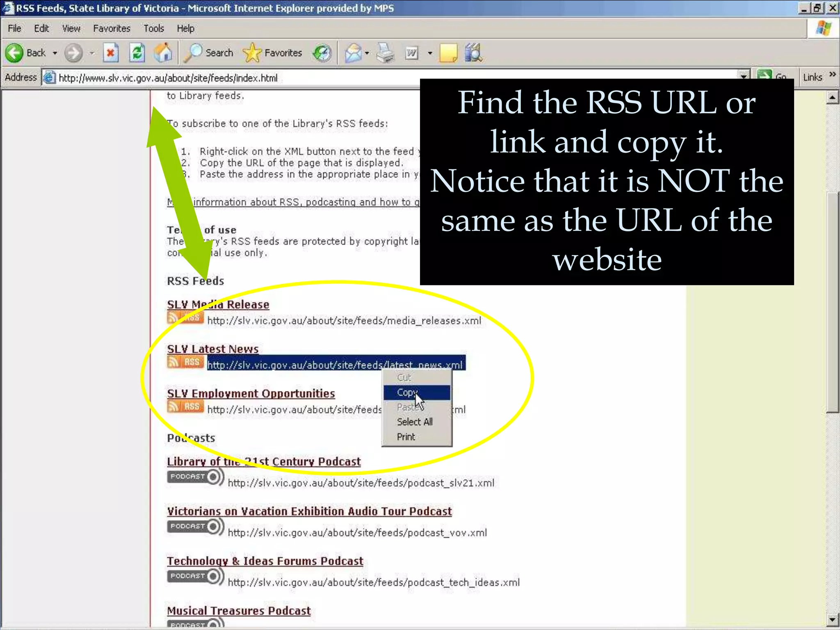Screen dimensions: 840x630
Task: Print the page with the printer icon
Action: [385, 53]
